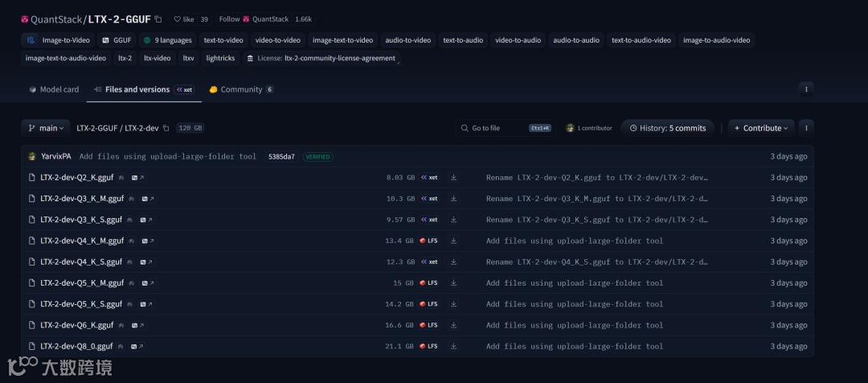
Task: Click the LFS badge on LTX-2-dev-Q4_K_M.gguf row
Action: pos(428,241)
